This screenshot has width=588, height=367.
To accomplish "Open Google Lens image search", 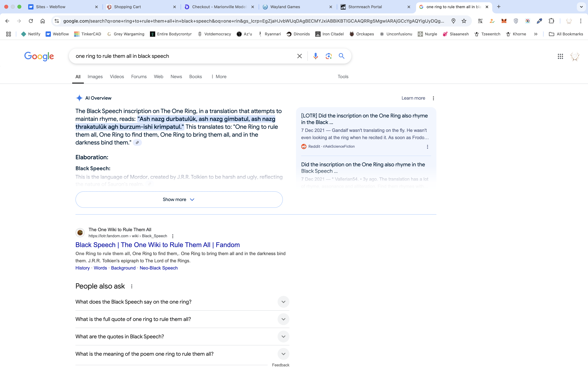I will (328, 56).
